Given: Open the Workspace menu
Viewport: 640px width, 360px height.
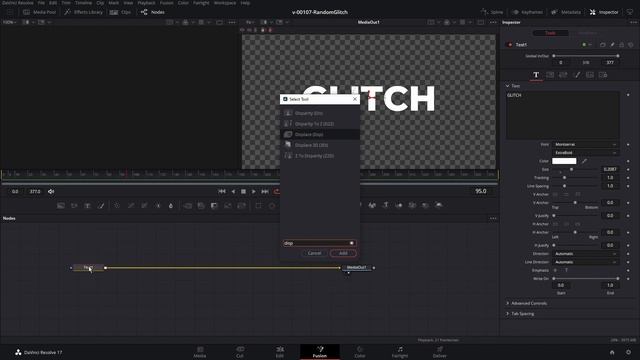Looking at the screenshot, I should click(225, 3).
